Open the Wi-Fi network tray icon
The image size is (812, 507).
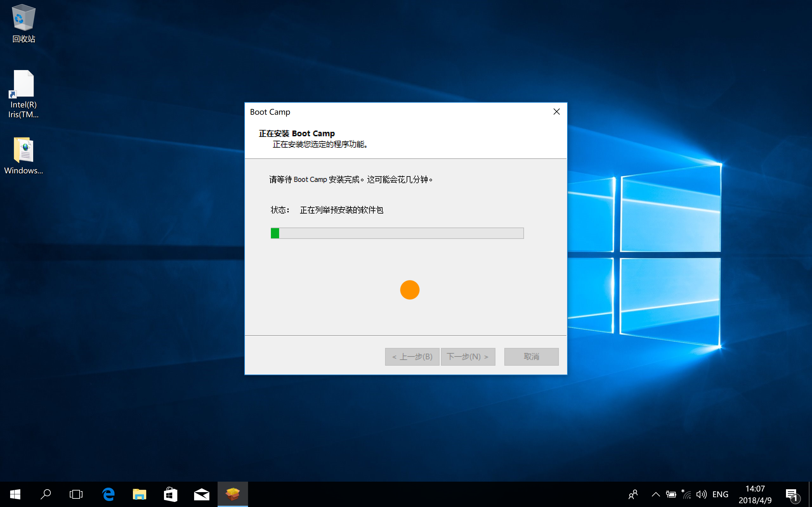point(686,494)
